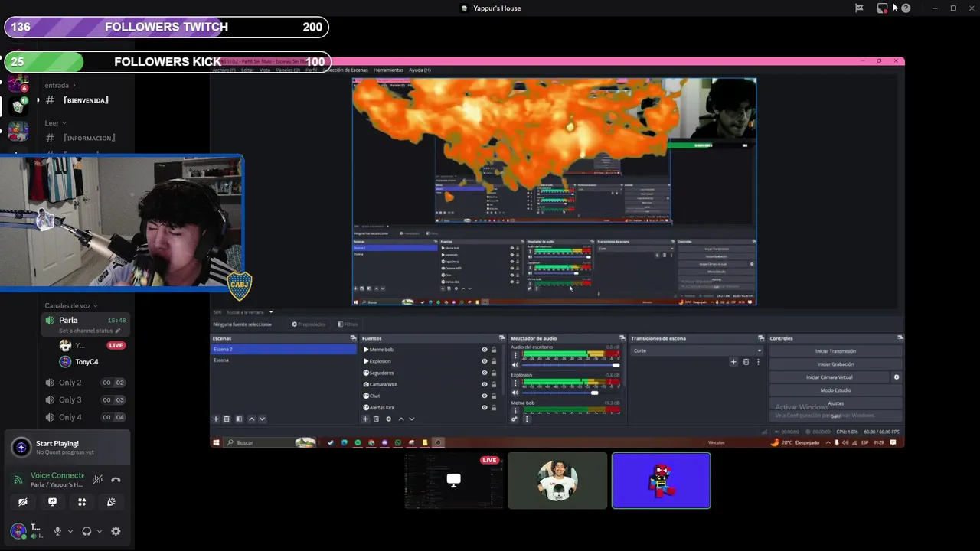Add a new scene with plus icon

click(x=216, y=419)
